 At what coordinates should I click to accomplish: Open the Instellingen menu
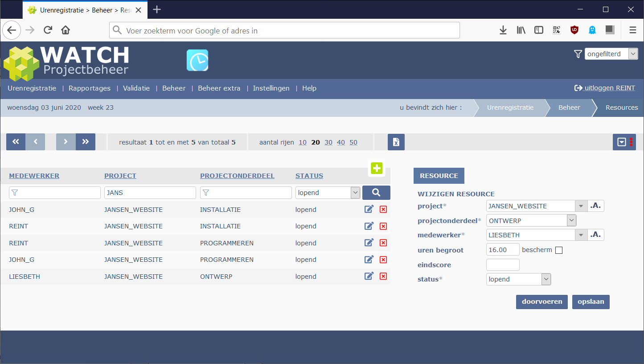(x=271, y=88)
